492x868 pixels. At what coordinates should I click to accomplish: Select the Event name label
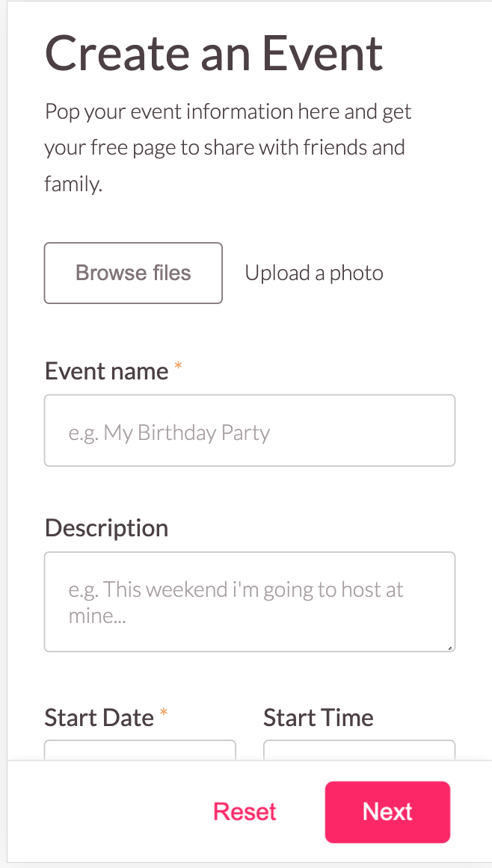(x=106, y=371)
